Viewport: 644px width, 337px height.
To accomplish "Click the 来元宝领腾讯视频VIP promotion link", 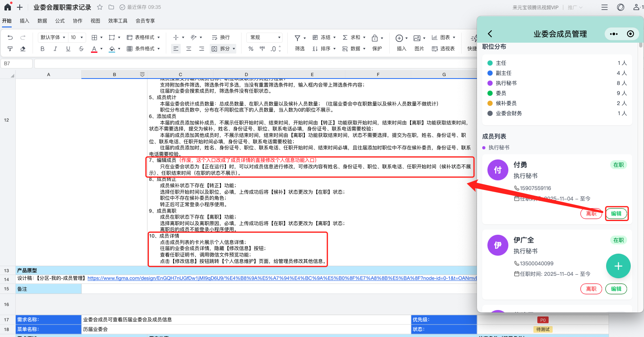I will tap(535, 8).
